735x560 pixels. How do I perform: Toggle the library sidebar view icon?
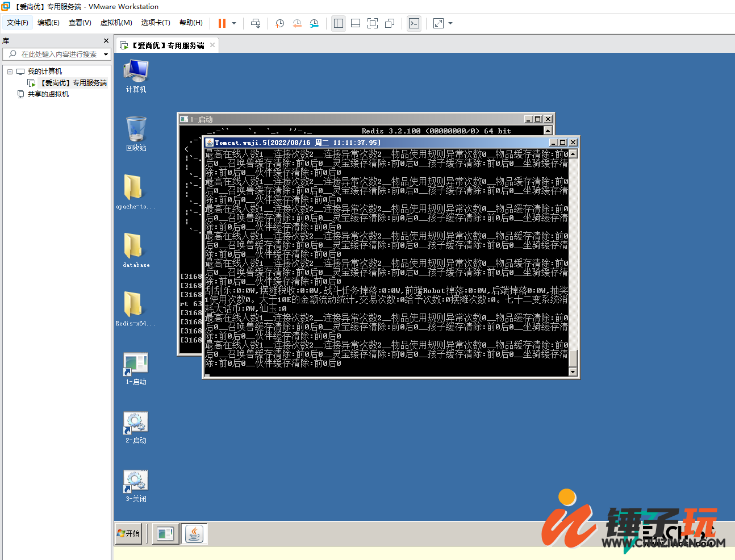[x=339, y=23]
